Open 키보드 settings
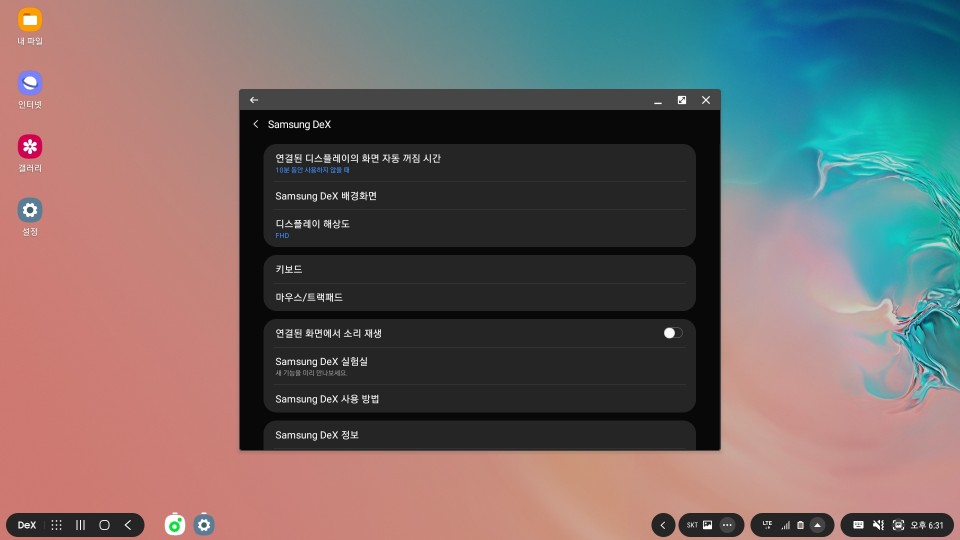 (x=479, y=269)
